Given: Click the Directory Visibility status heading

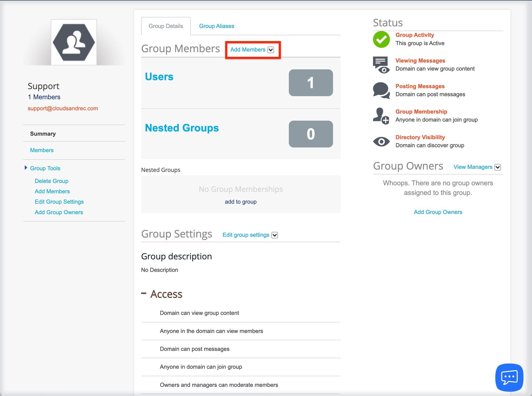Looking at the screenshot, I should pyautogui.click(x=420, y=137).
